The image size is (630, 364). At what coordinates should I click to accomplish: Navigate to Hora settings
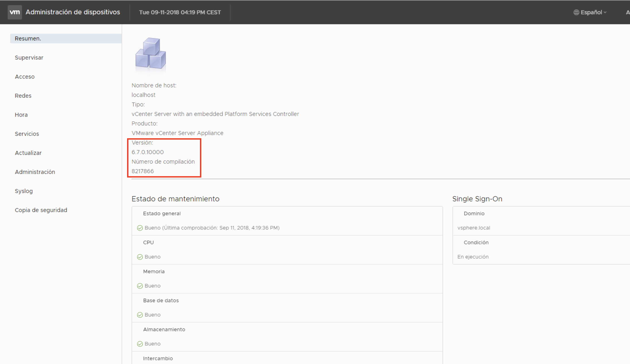(x=21, y=115)
